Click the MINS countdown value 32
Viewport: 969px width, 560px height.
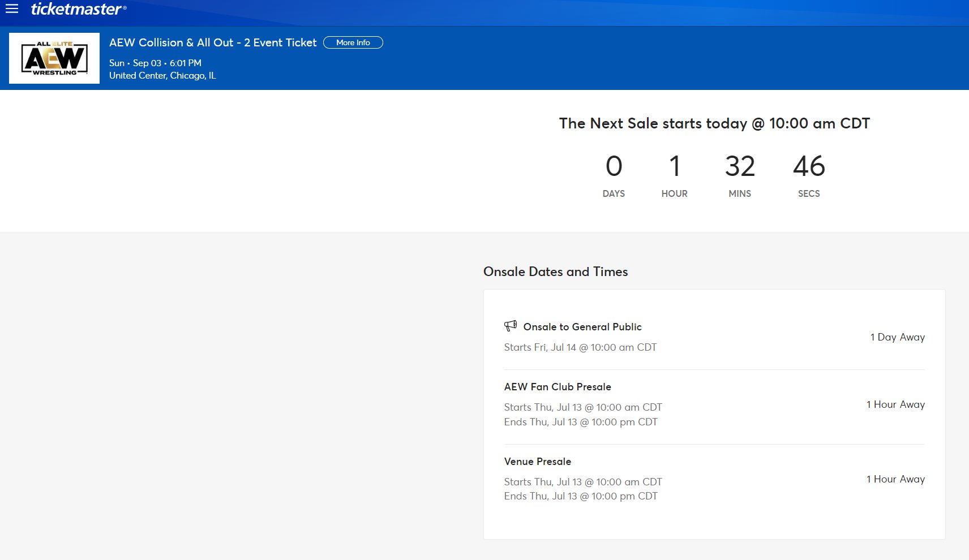740,166
